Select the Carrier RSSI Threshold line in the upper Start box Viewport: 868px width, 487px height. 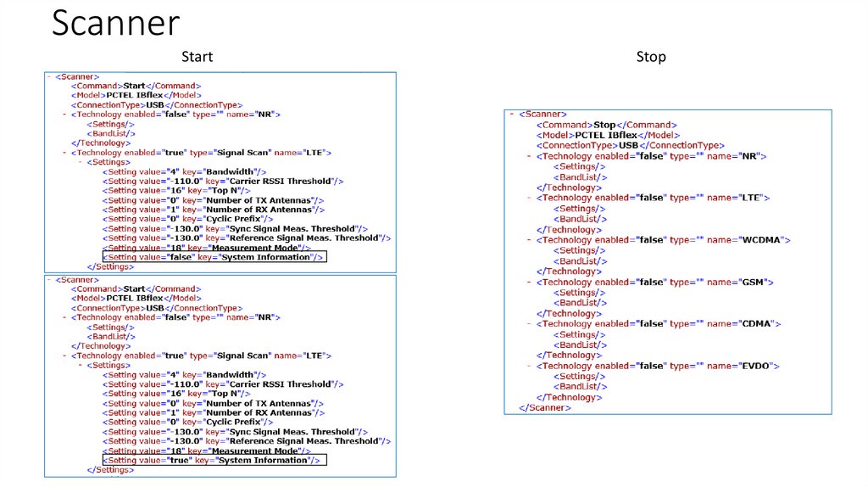pyautogui.click(x=223, y=182)
